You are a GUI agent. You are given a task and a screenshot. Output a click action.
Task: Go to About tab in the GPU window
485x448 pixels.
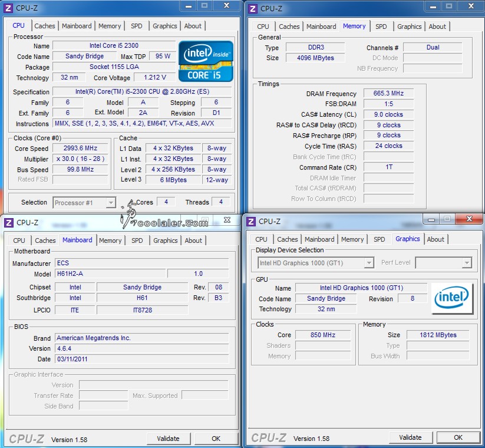[435, 239]
